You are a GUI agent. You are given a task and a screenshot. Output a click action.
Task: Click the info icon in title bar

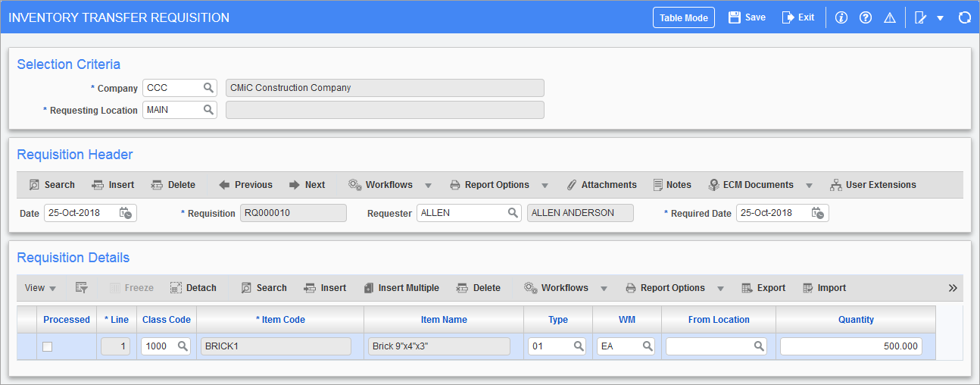841,17
